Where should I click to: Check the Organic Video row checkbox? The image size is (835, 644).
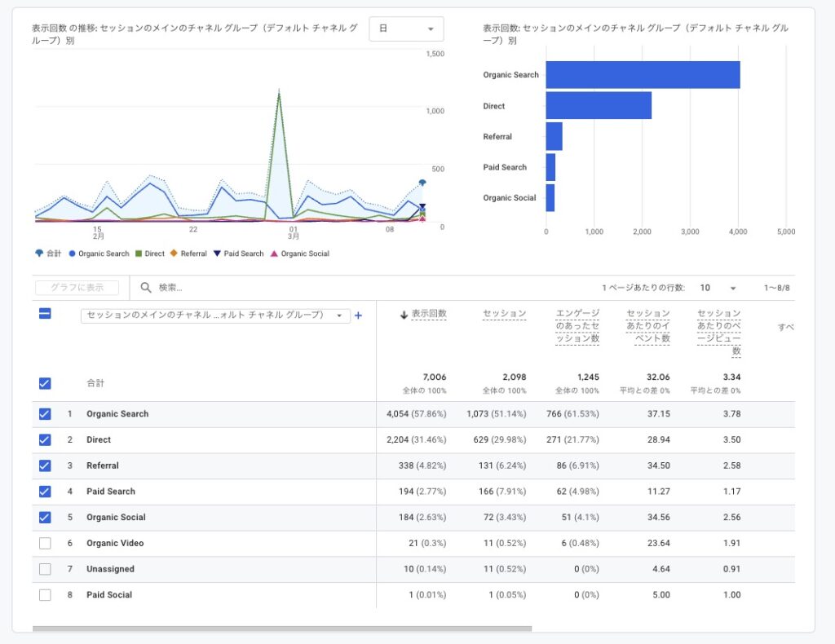tap(45, 543)
